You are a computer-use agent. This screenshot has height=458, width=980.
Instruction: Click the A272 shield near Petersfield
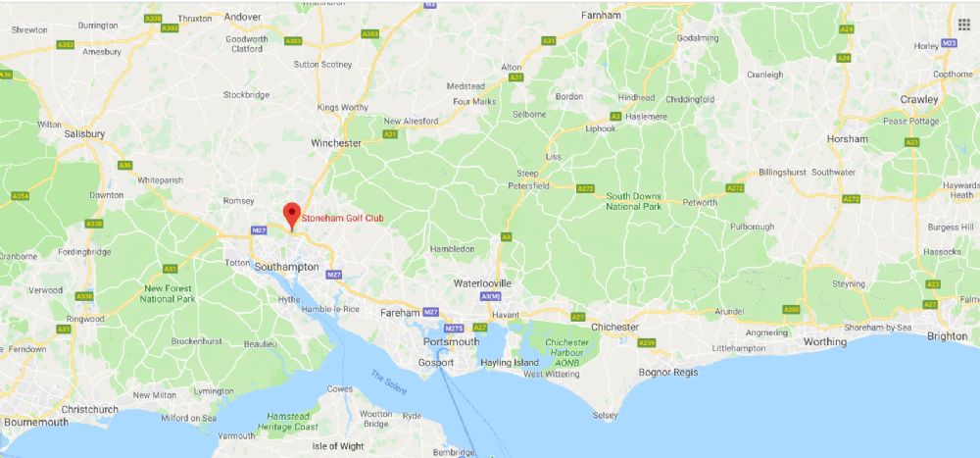[x=586, y=188]
